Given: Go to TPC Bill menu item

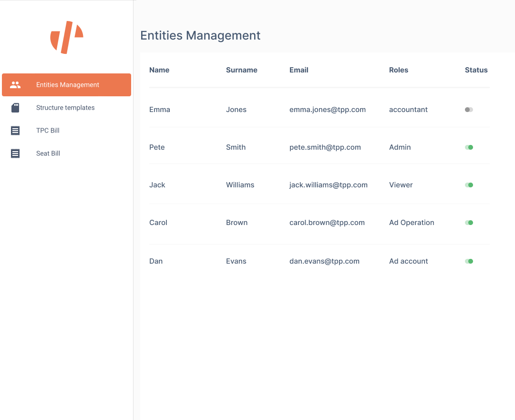Looking at the screenshot, I should (48, 131).
